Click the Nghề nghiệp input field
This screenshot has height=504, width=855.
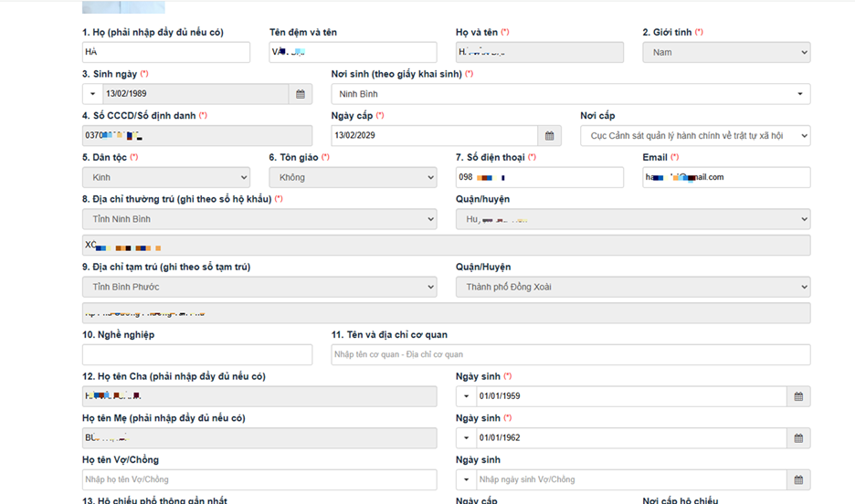(x=196, y=355)
